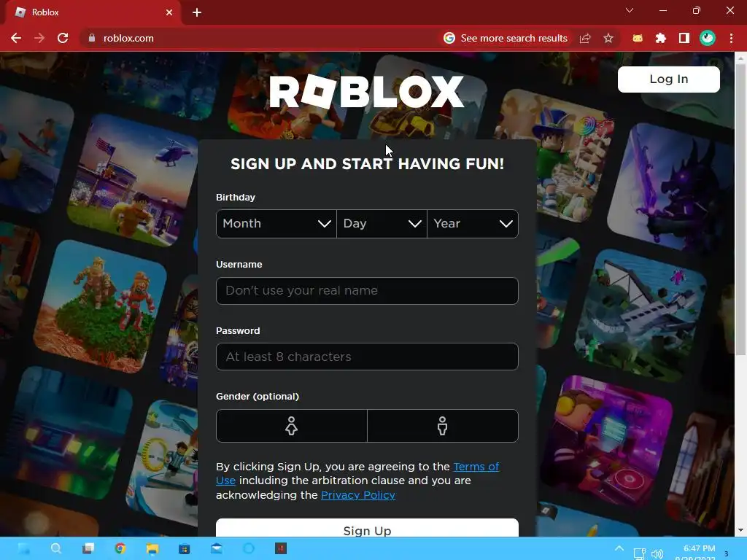Click the Google See more search results chip

point(506,38)
